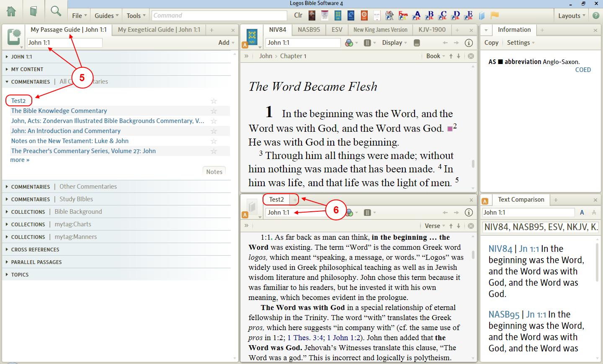
Task: Open the Guides menu
Action: pos(106,16)
